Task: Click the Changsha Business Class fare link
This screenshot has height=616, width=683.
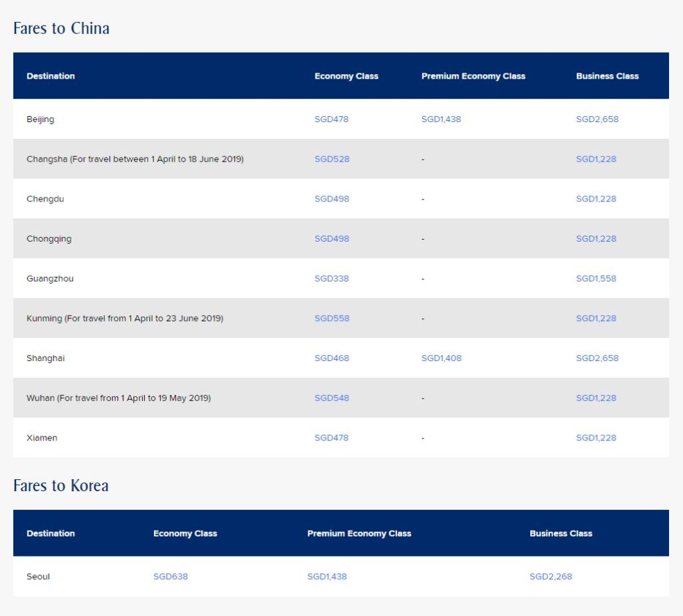Action: tap(596, 159)
